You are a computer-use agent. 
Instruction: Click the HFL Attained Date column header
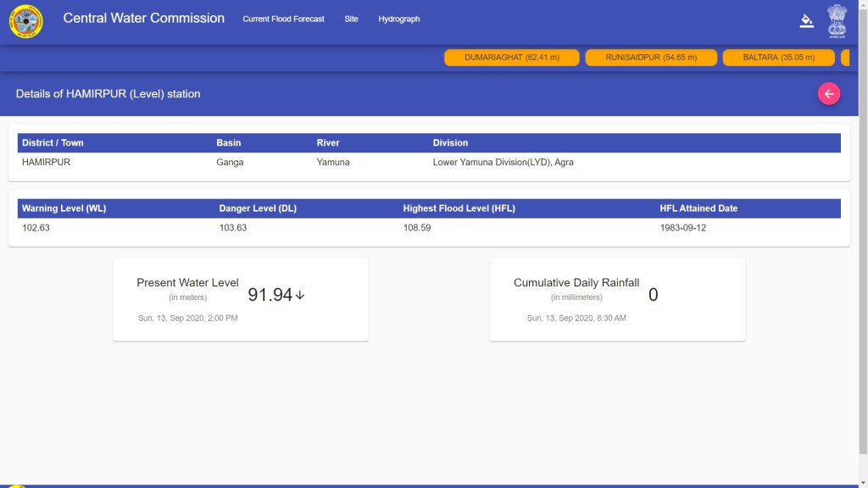(698, 208)
